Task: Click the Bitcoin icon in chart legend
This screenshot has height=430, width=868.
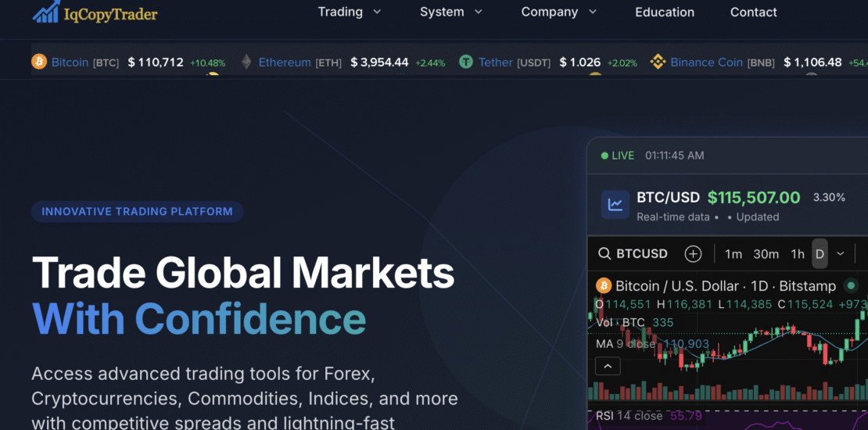Action: pos(604,286)
